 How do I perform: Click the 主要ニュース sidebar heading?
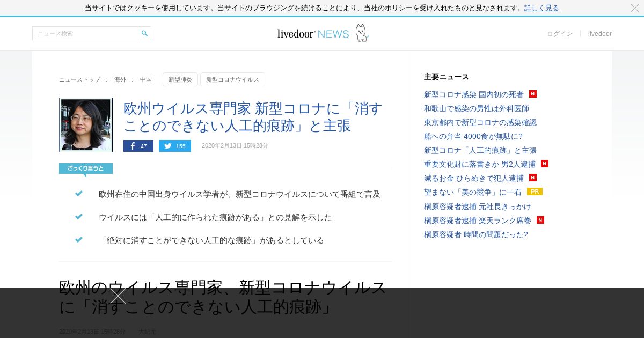tap(447, 77)
